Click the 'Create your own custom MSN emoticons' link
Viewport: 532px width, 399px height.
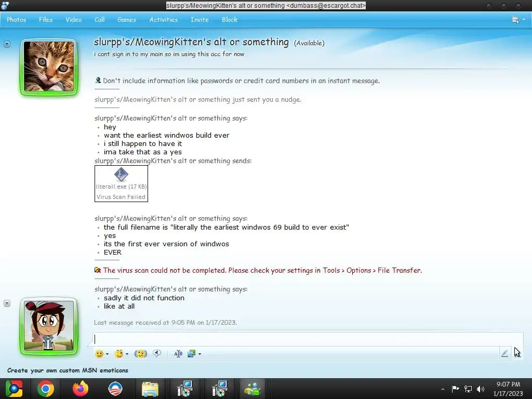point(68,370)
